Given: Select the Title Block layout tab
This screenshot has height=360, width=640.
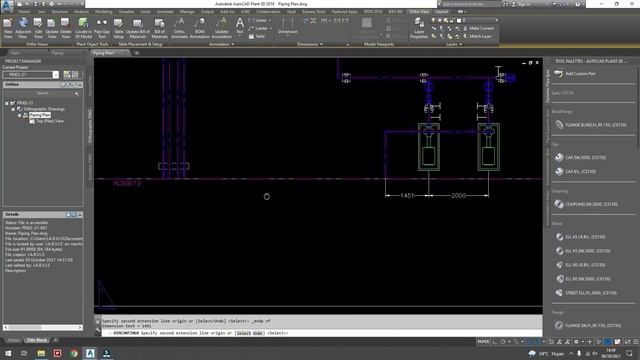Looking at the screenshot, I should [37, 340].
